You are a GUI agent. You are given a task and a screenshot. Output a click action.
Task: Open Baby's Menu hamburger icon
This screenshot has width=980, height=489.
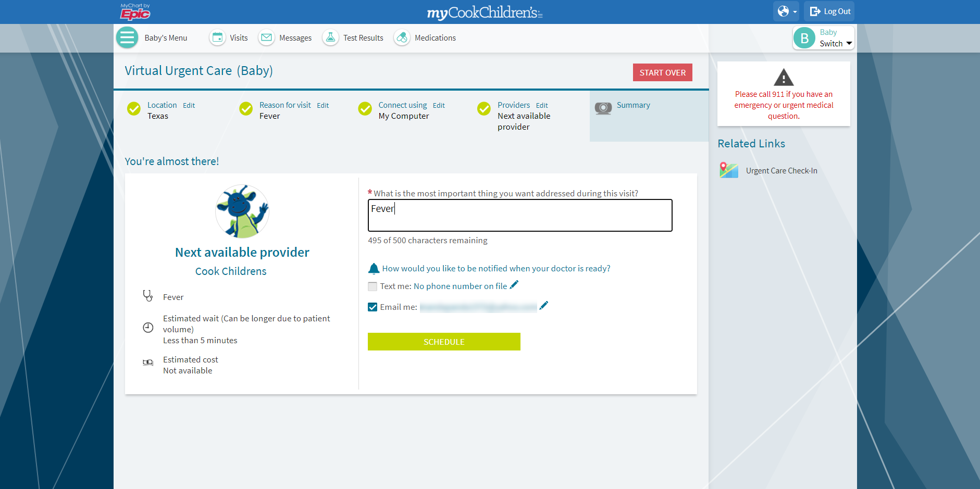[x=127, y=37]
